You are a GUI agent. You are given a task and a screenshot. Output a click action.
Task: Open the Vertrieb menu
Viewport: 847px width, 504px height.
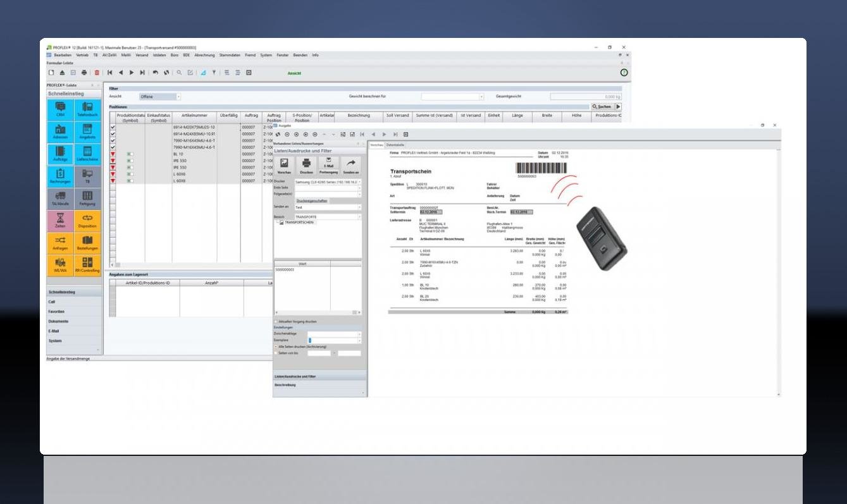click(x=82, y=55)
